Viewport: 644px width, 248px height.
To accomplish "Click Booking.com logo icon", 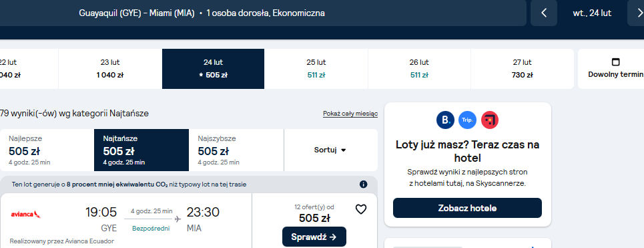I will (x=445, y=120).
